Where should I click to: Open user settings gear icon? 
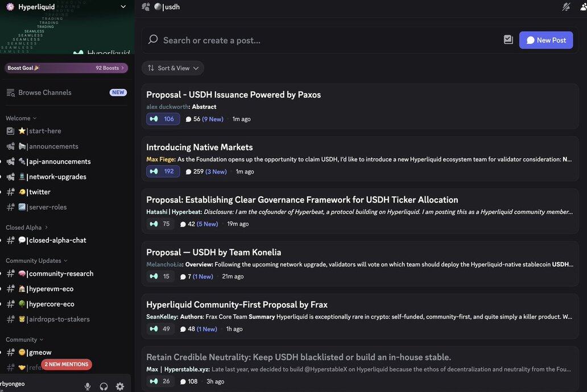tap(120, 386)
